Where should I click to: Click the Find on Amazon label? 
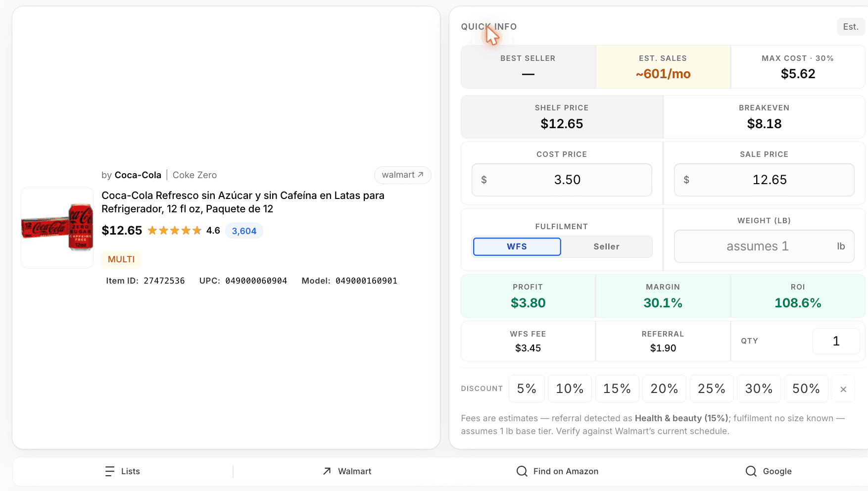(x=566, y=471)
